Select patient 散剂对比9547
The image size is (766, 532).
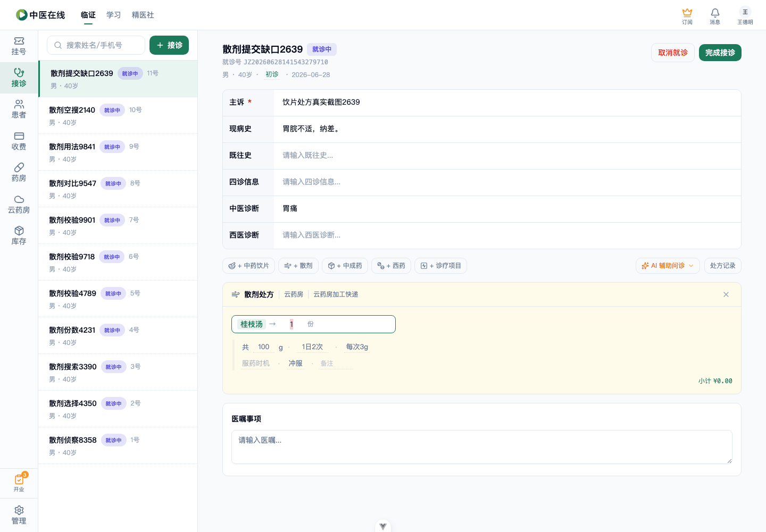coord(118,189)
